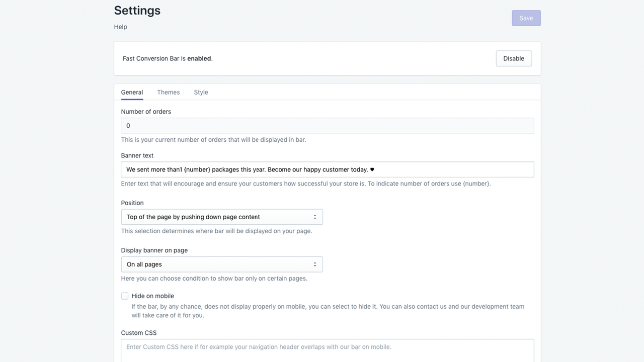Open the Display banner on page dropdown
644x362 pixels.
point(222,264)
